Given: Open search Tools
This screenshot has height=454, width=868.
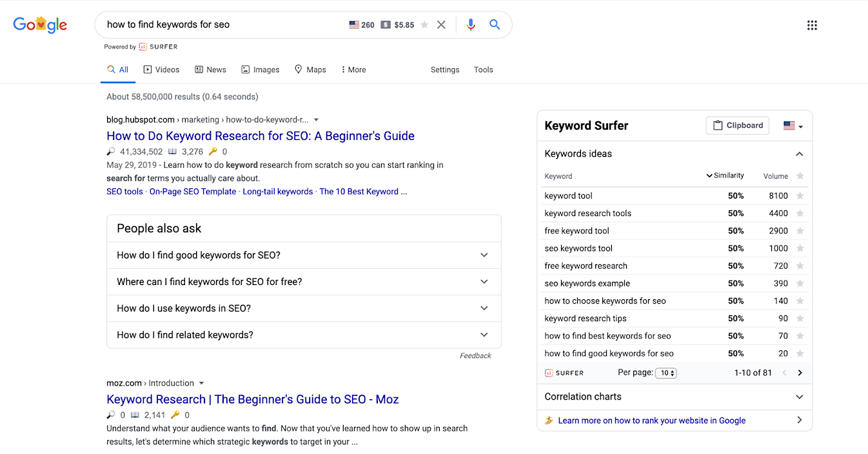Looking at the screenshot, I should 484,70.
